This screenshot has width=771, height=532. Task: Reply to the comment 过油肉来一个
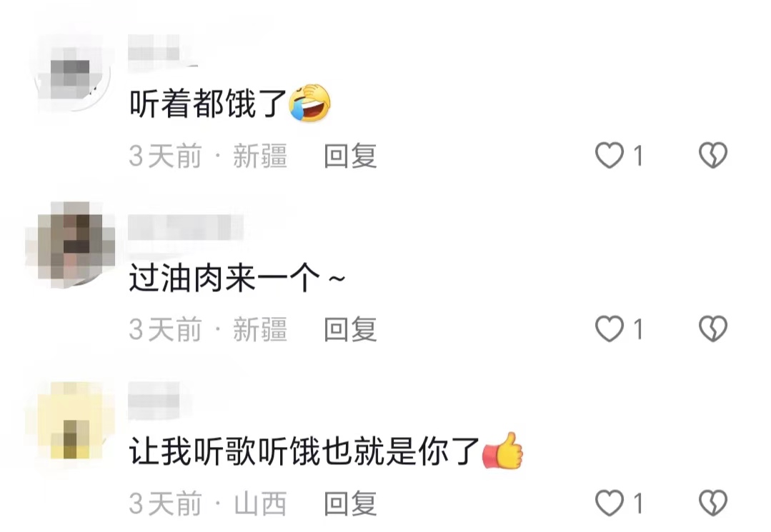[350, 329]
